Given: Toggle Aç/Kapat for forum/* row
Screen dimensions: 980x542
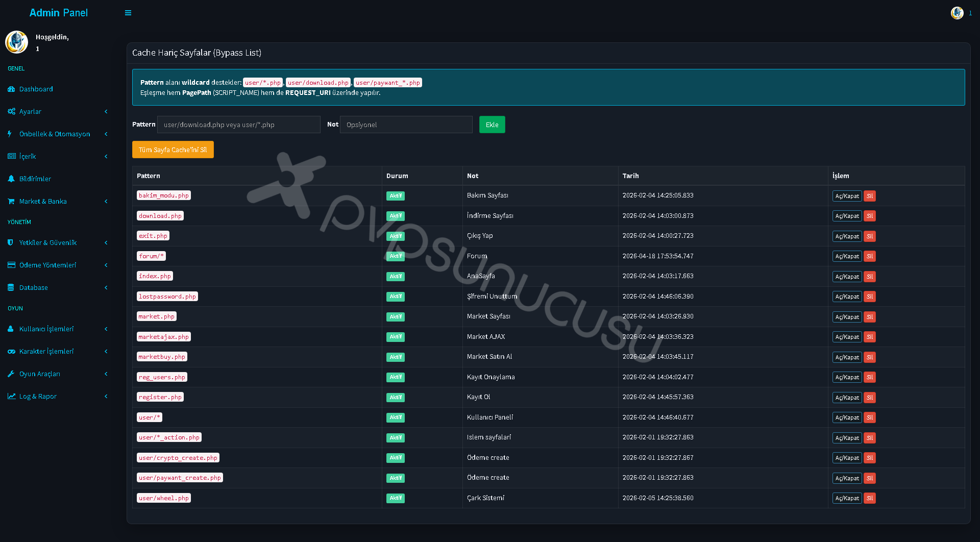Looking at the screenshot, I should (x=847, y=256).
